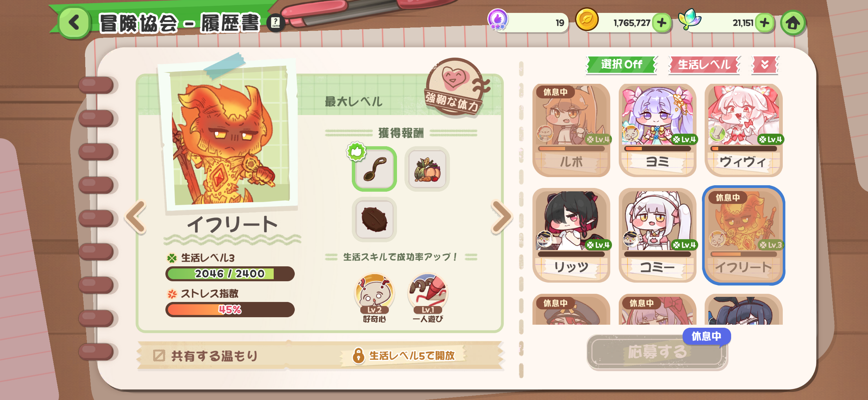Screen dimensions: 868x400
Task: Tap the green back arrow button
Action: [x=74, y=23]
